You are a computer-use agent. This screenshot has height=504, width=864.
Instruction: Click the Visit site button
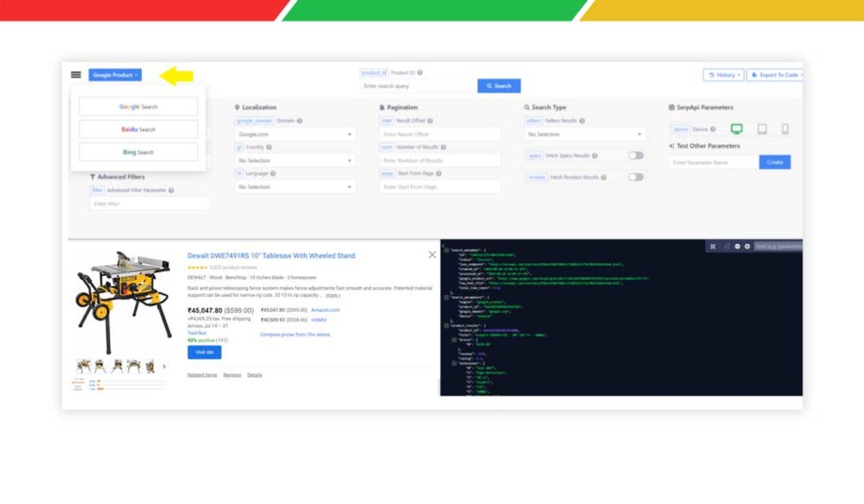[x=205, y=352]
